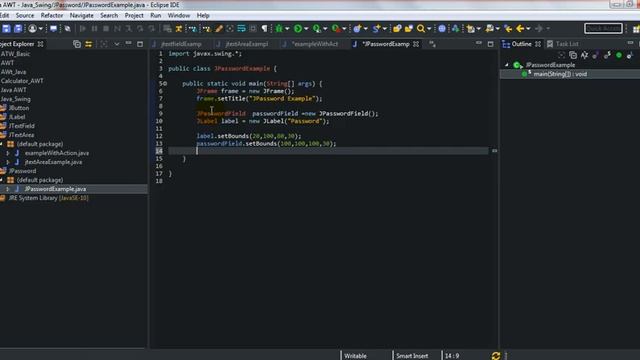Open the Run icon dropdown arrow
Image resolution: width=640 pixels, height=360 pixels.
click(306, 29)
